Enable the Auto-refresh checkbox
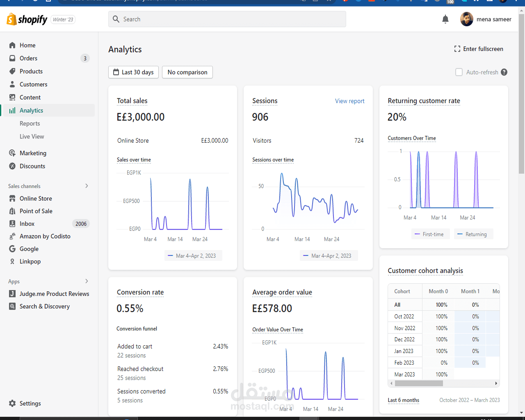 (459, 72)
